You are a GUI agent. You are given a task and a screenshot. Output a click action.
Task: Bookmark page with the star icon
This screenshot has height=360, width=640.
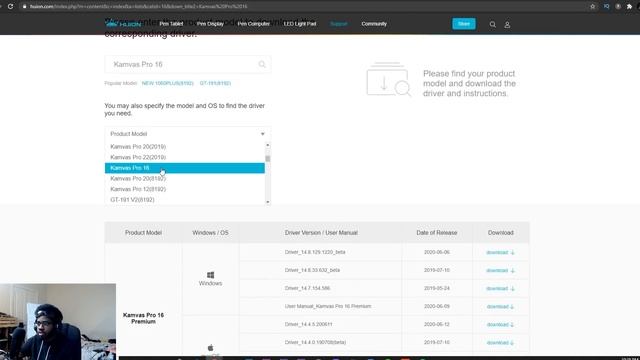point(593,6)
